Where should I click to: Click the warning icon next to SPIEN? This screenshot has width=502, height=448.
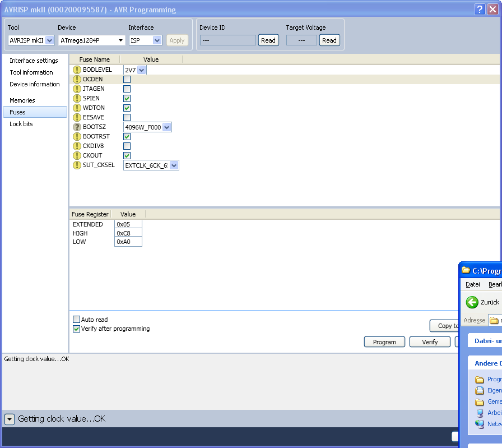coord(77,98)
